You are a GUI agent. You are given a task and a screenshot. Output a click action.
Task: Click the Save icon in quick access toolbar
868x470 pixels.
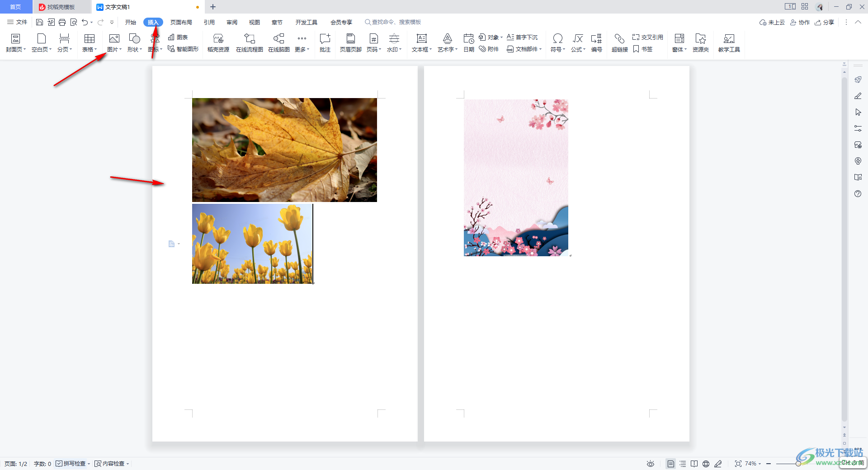(x=39, y=22)
